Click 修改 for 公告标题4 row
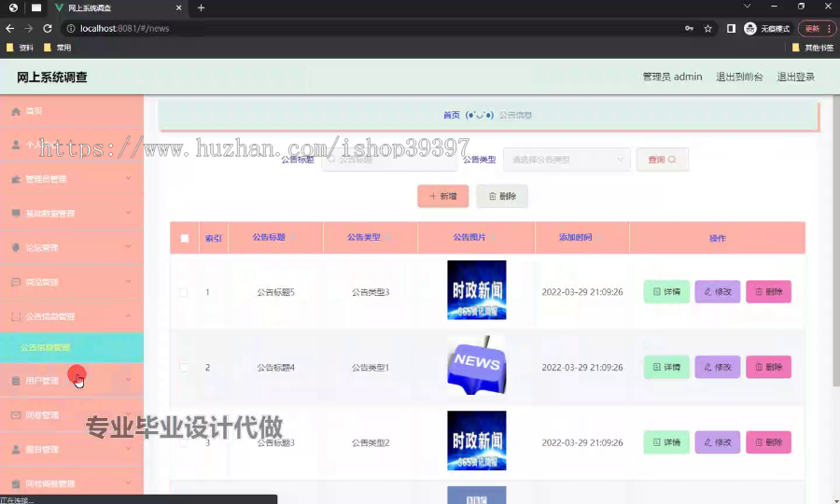This screenshot has width=840, height=504. click(718, 367)
